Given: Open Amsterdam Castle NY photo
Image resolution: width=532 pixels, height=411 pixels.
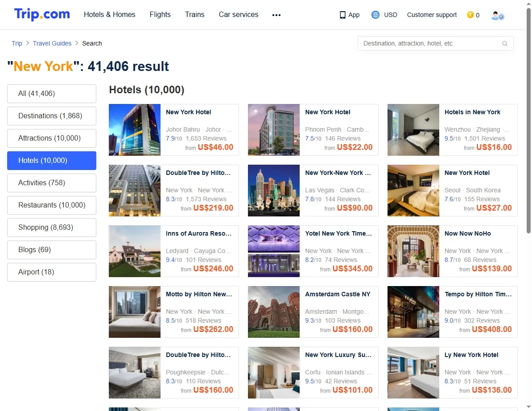Looking at the screenshot, I should point(274,312).
